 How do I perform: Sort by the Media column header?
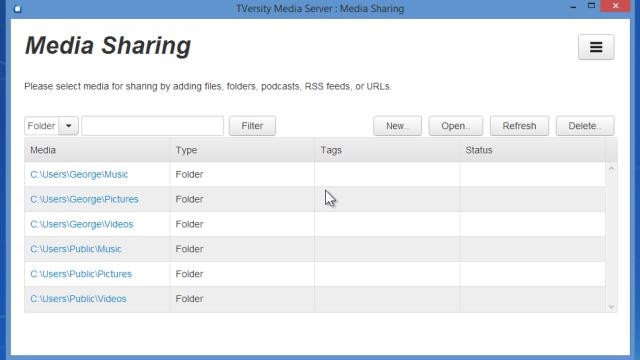[x=97, y=150]
